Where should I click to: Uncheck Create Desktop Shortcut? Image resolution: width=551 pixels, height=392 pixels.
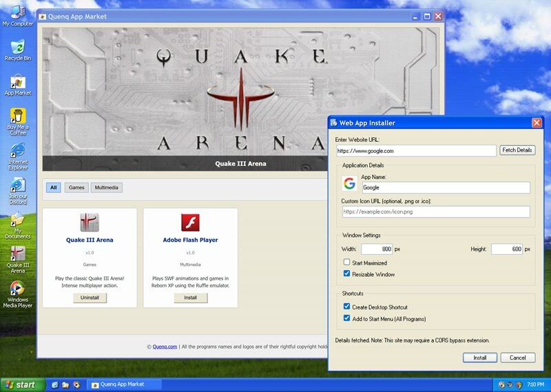346,306
